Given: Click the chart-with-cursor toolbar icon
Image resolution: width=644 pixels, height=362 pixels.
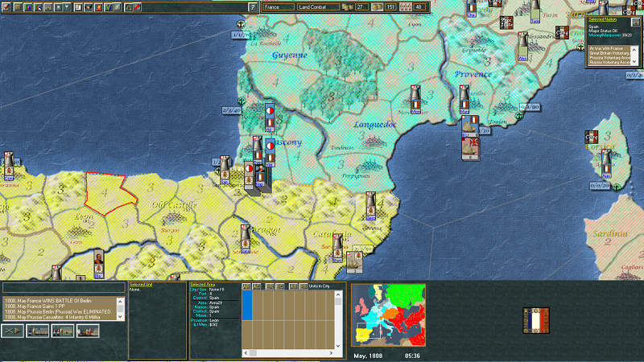Looking at the screenshot, I should [x=38, y=7].
